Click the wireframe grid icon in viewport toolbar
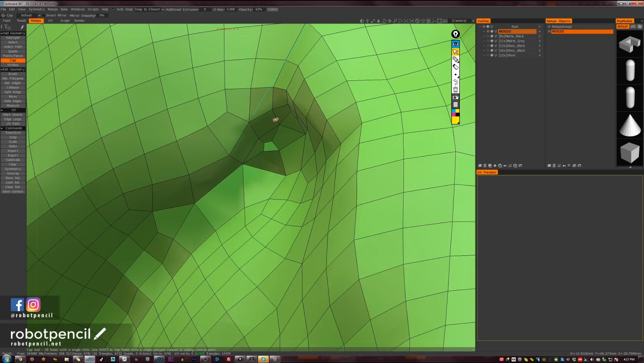The height and width of the screenshot is (363, 644). coord(429,21)
